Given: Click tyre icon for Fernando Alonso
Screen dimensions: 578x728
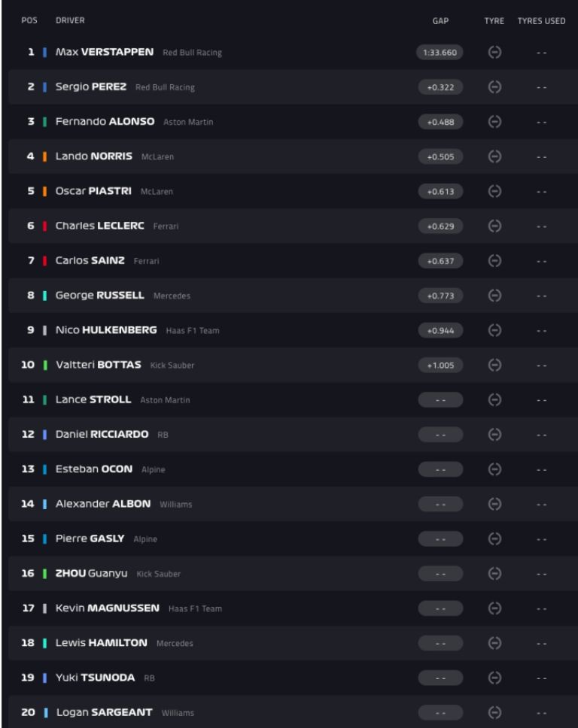Looking at the screenshot, I should tap(494, 122).
